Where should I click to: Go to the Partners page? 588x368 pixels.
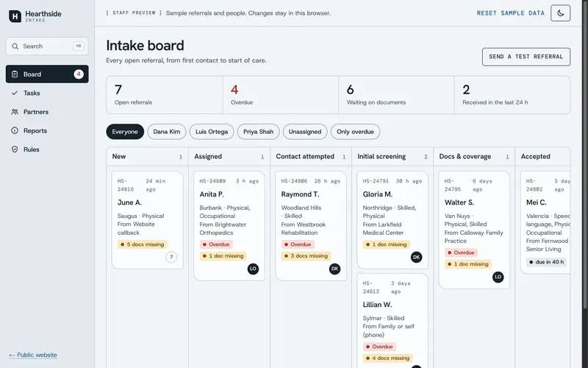click(47, 112)
